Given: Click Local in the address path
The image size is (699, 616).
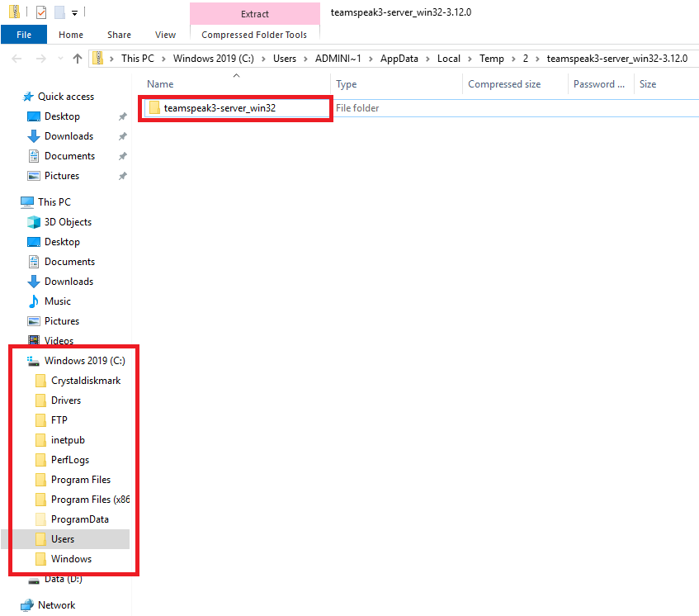Looking at the screenshot, I should (x=448, y=59).
